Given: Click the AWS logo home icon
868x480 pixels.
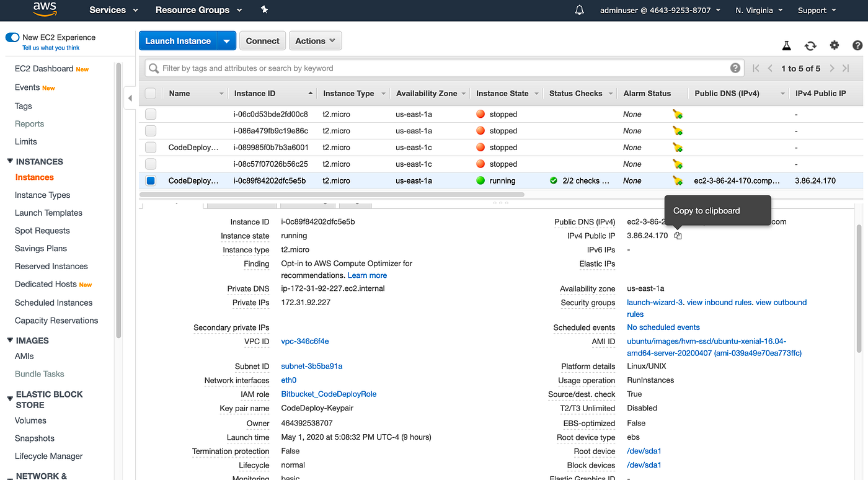Looking at the screenshot, I should point(45,9).
